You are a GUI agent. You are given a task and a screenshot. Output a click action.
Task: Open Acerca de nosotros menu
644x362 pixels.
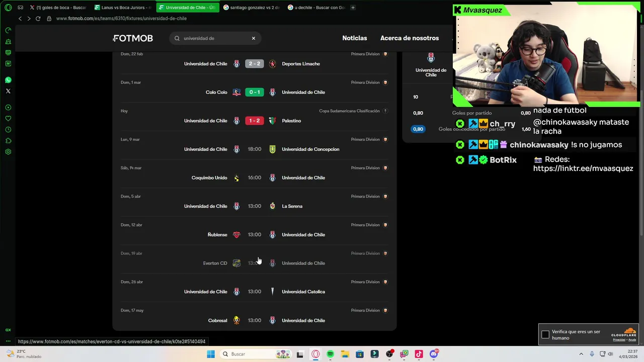(x=410, y=38)
